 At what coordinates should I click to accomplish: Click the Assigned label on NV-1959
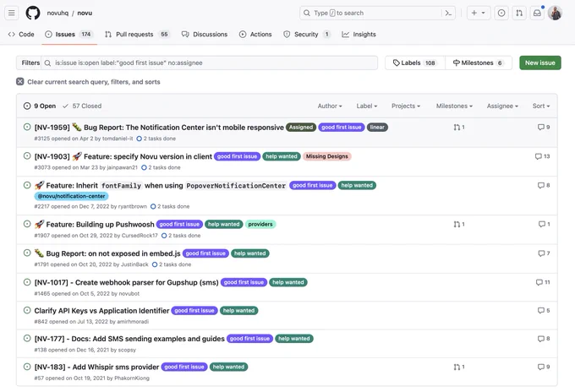[x=301, y=127]
